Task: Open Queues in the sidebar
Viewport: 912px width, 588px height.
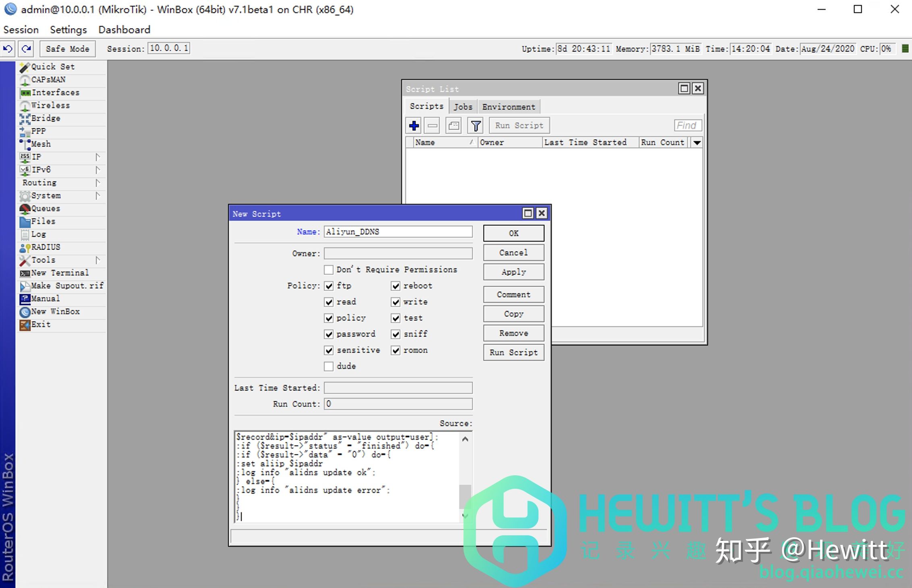Action: click(x=62, y=209)
